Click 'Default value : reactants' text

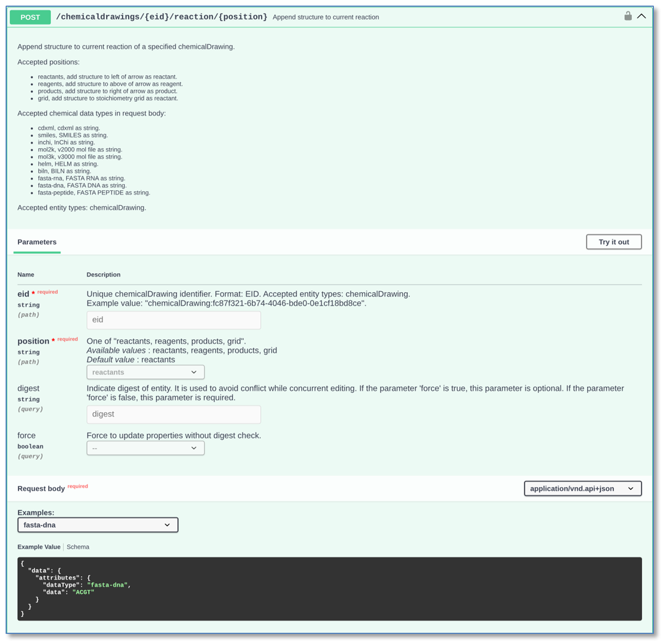click(131, 360)
